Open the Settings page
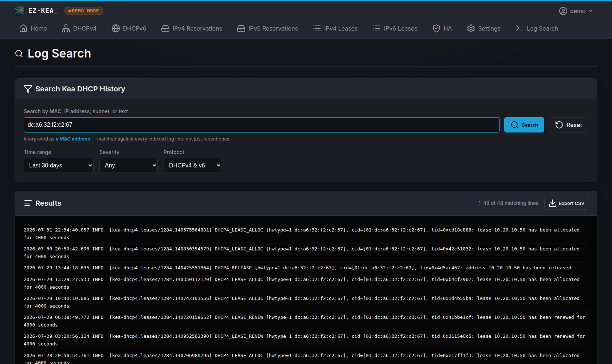 [484, 28]
